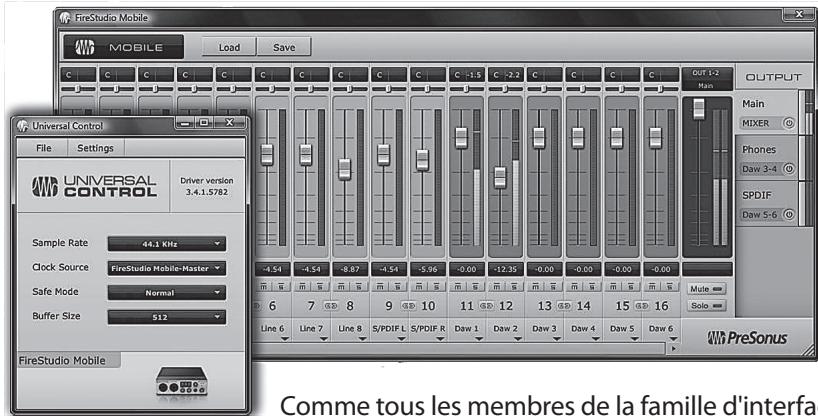Expand the Line 8 channel name dropdown
The height and width of the screenshot is (417, 818).
point(363,339)
